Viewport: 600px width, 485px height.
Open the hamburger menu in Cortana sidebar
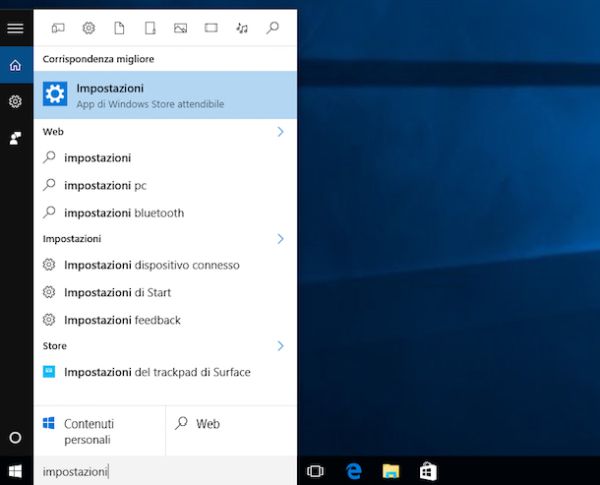point(15,28)
